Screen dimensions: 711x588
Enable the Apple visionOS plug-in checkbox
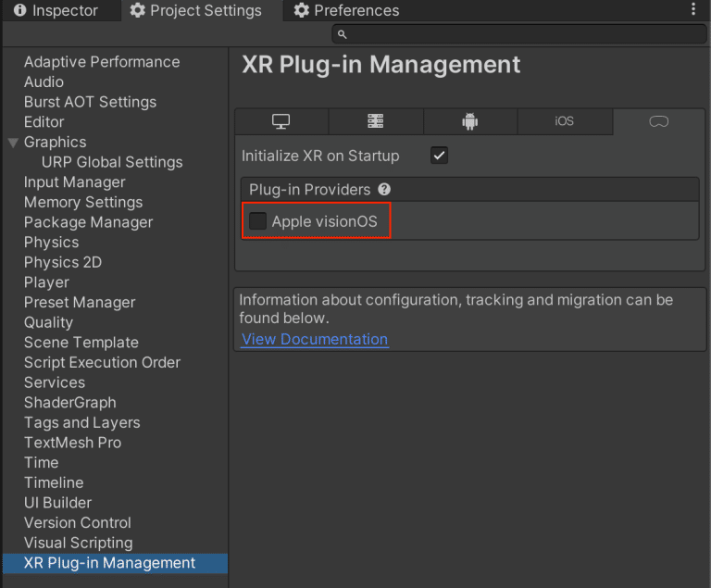pos(257,221)
